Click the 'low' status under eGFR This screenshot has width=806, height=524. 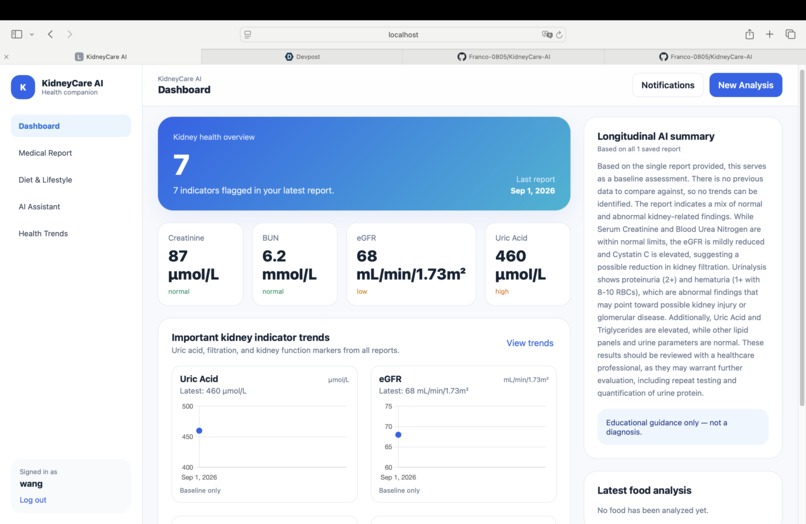(362, 292)
